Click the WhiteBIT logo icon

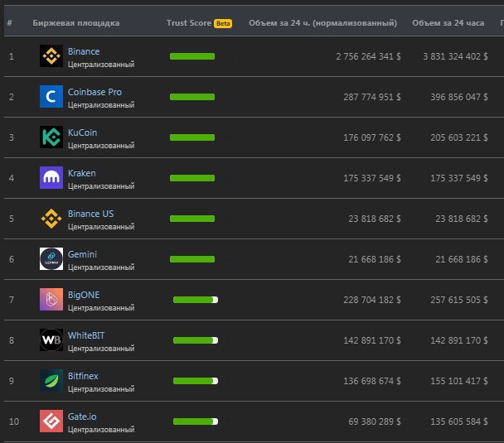[x=51, y=340]
